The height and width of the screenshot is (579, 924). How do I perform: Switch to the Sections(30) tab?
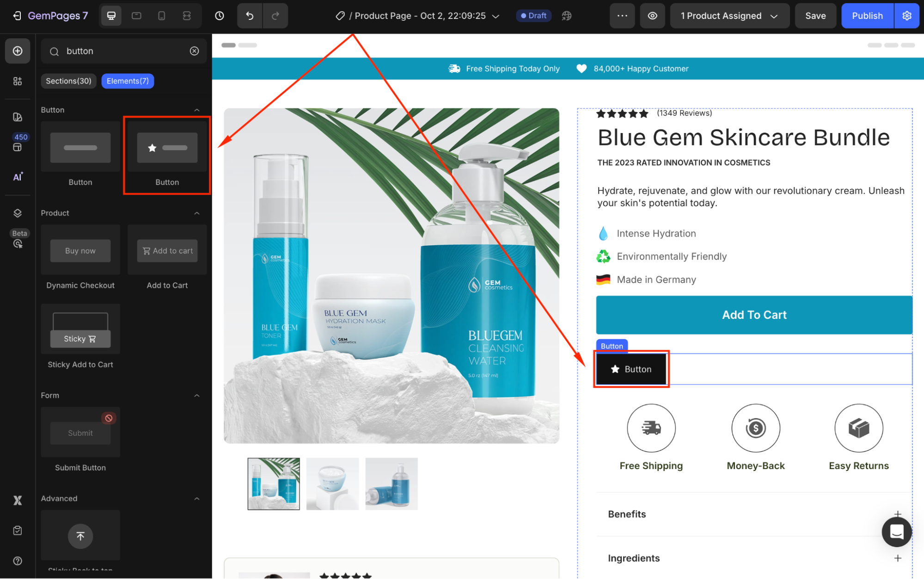tap(68, 81)
